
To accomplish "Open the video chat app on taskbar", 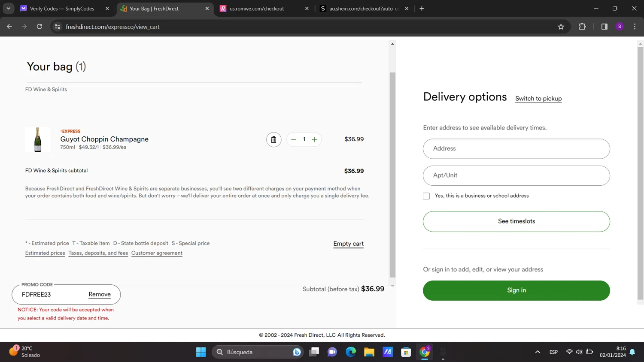I will [x=332, y=352].
